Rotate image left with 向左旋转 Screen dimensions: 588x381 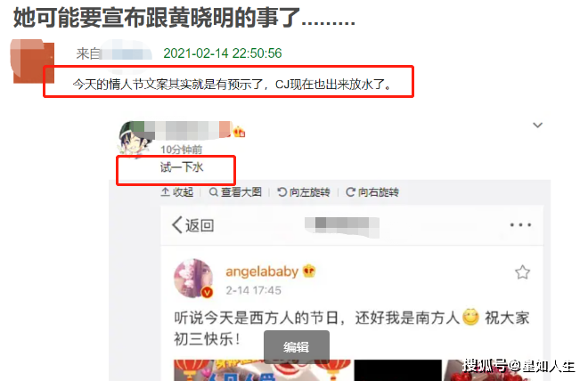304,192
